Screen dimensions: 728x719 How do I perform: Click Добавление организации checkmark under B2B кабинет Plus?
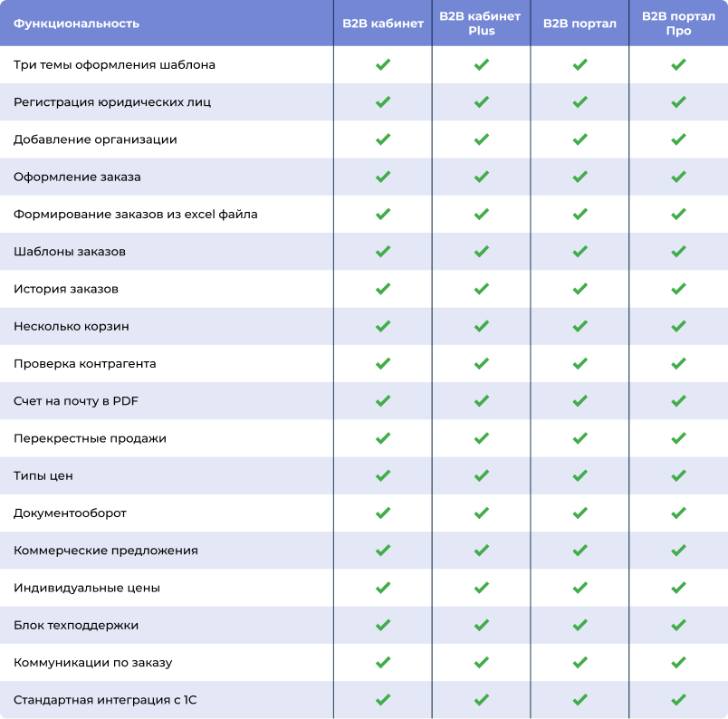tap(482, 139)
